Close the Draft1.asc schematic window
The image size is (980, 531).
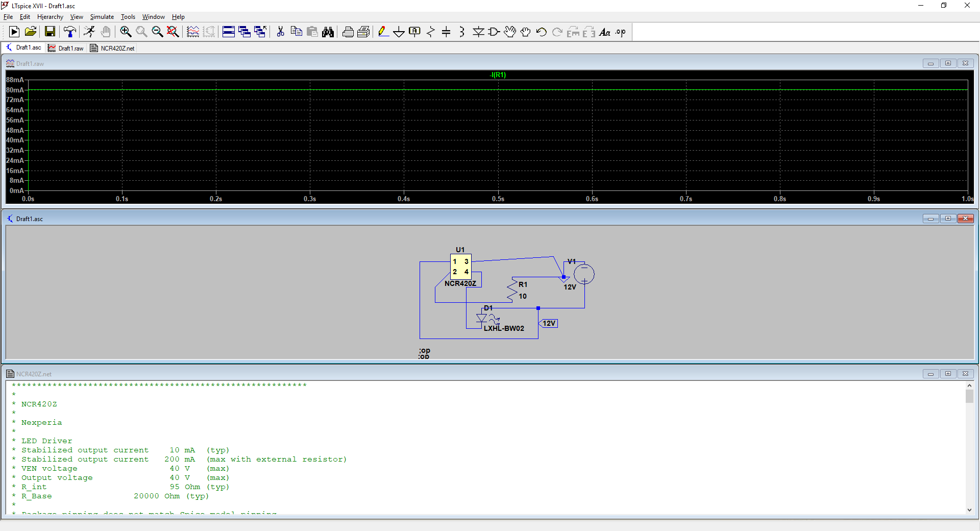click(x=965, y=219)
